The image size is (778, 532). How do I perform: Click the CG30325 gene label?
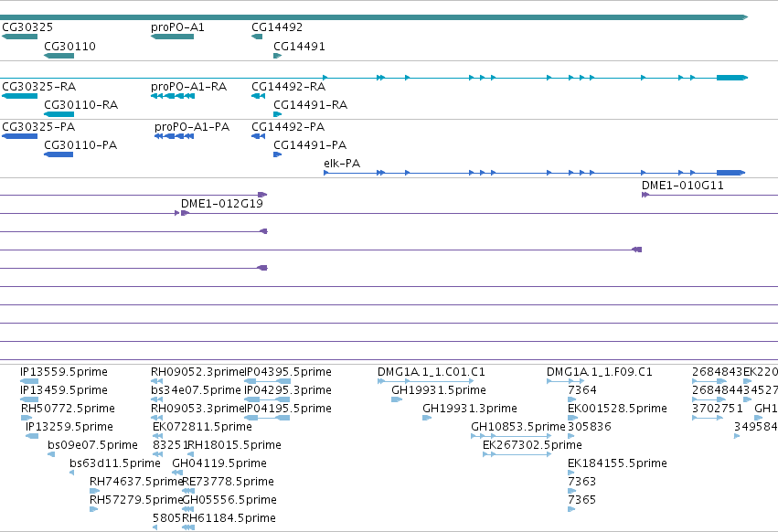click(x=27, y=27)
